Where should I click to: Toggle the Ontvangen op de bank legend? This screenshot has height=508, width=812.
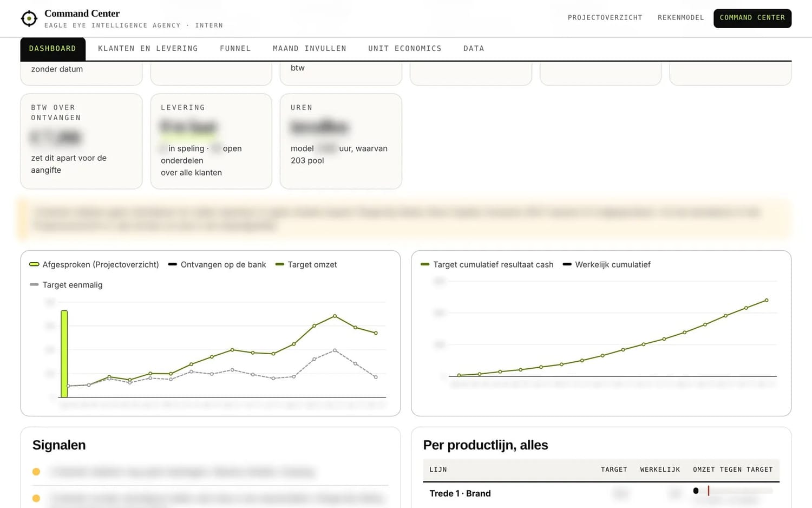pyautogui.click(x=217, y=264)
